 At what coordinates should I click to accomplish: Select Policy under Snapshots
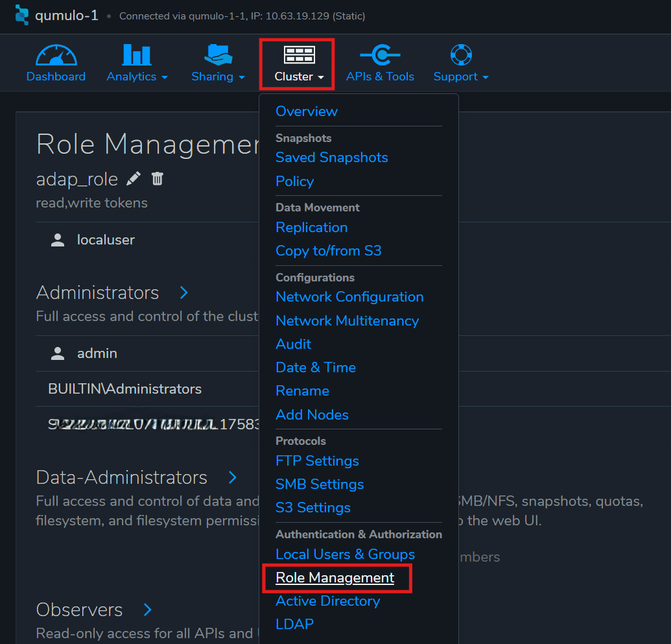pyautogui.click(x=294, y=182)
